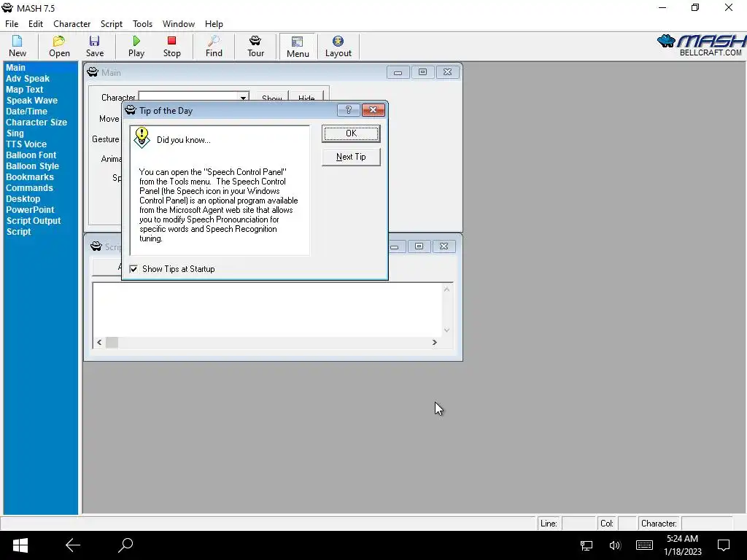
Task: Open the File menu
Action: pos(12,24)
